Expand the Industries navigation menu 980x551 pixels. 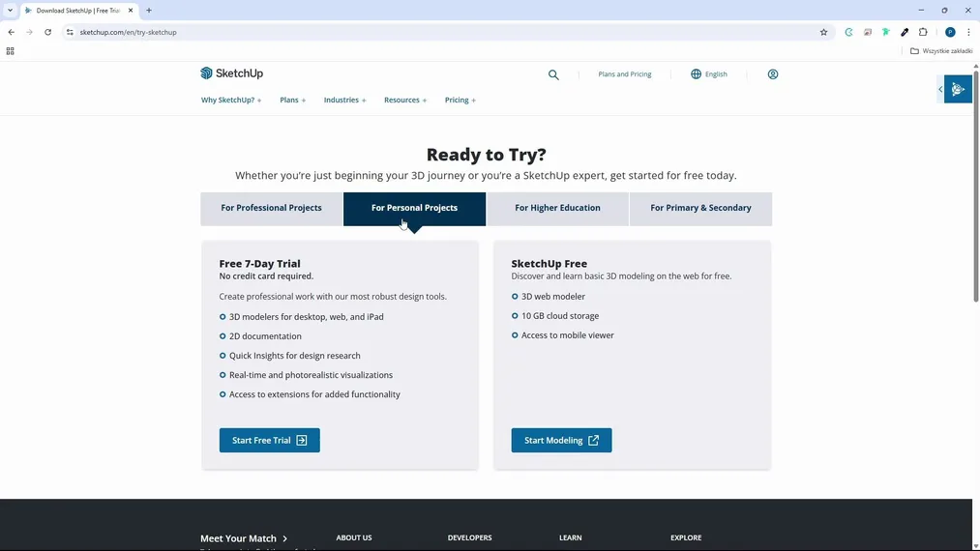click(x=344, y=101)
